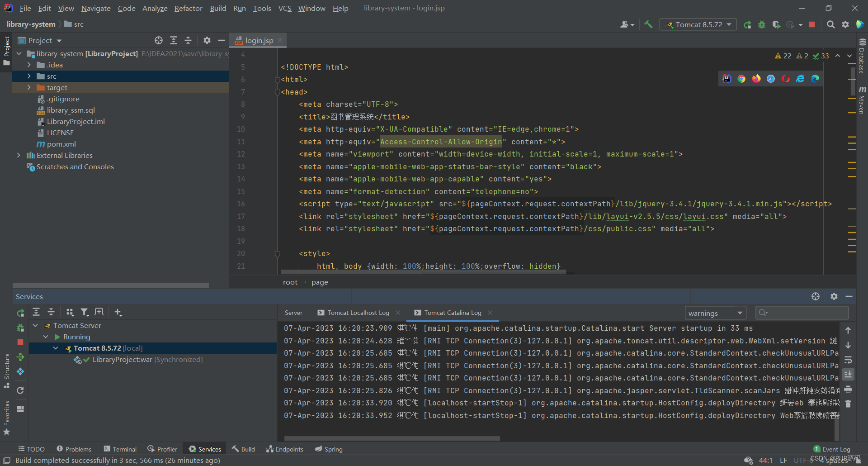Screen dimensions: 868x466
Task: Toggle Database tool window side tab
Action: 862,56
